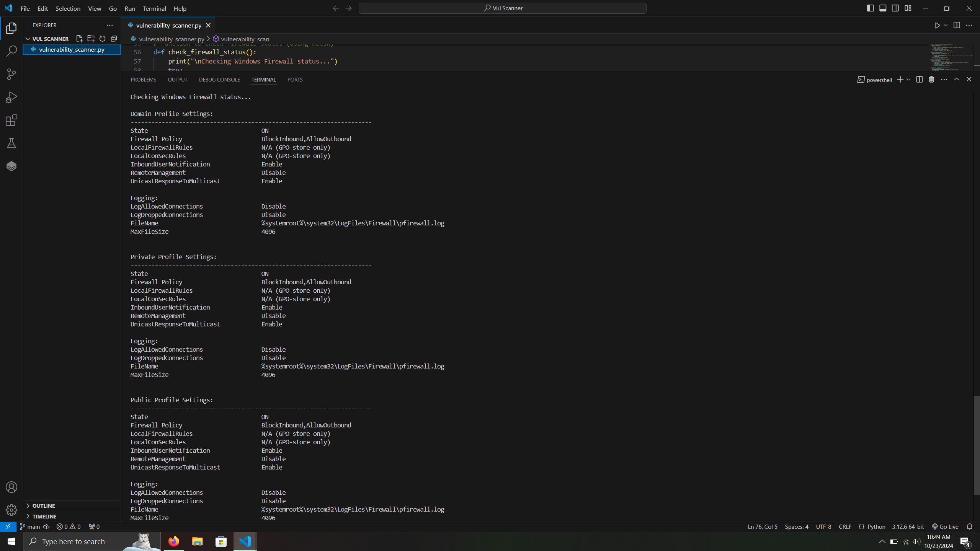Image resolution: width=980 pixels, height=551 pixels.
Task: Toggle the secondary side bar
Action: 895,8
